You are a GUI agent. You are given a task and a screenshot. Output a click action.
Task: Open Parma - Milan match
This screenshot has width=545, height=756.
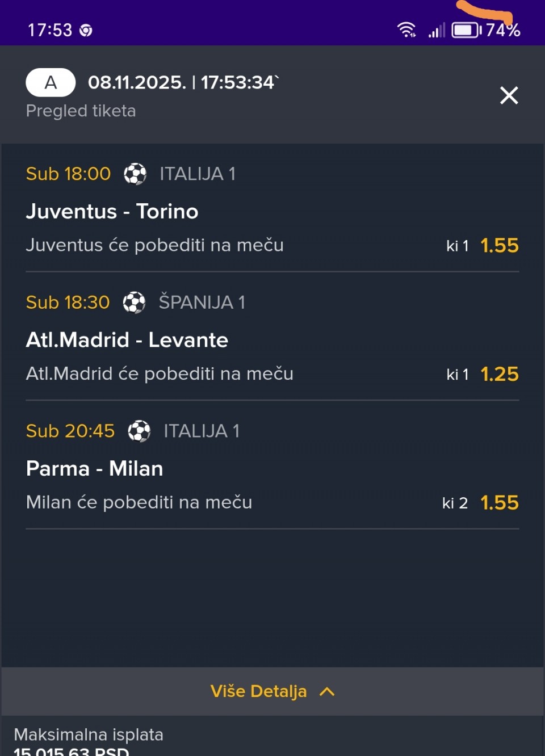(x=95, y=469)
